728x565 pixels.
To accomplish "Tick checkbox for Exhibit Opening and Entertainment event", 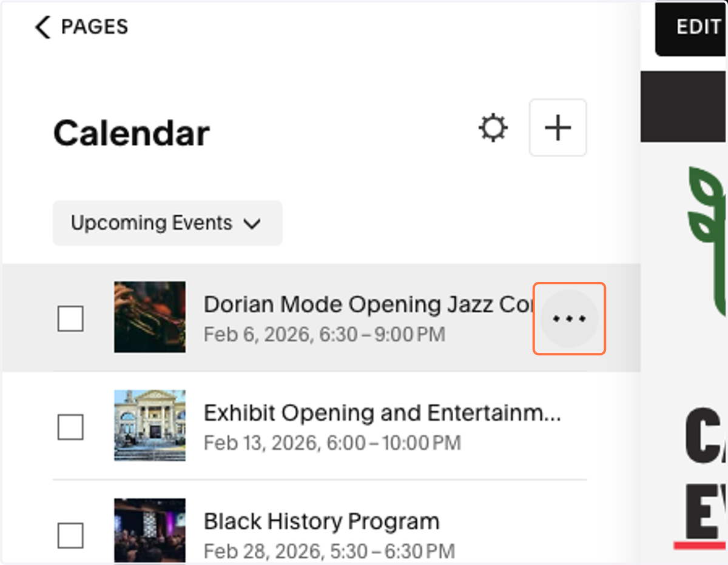I will (70, 427).
